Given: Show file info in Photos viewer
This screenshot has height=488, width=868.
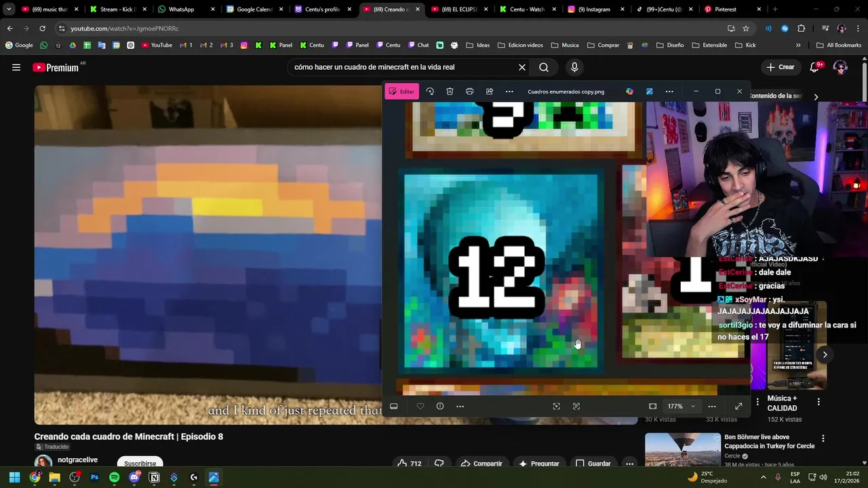Looking at the screenshot, I should point(440,406).
